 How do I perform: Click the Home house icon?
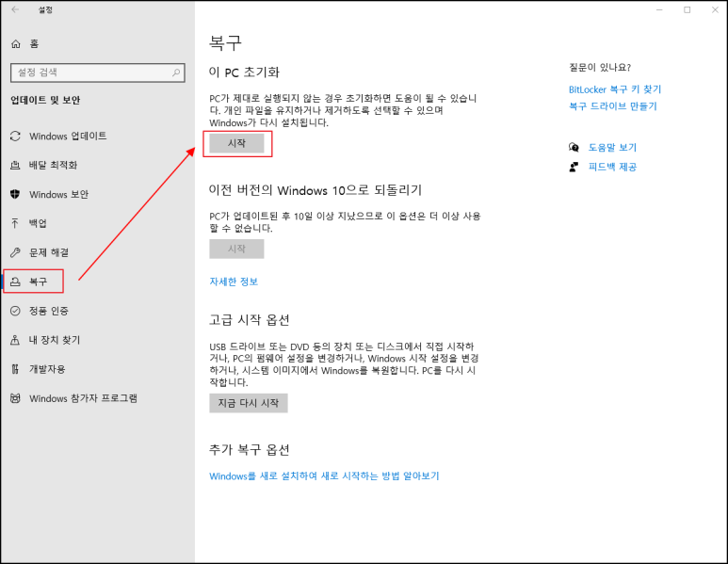16,44
